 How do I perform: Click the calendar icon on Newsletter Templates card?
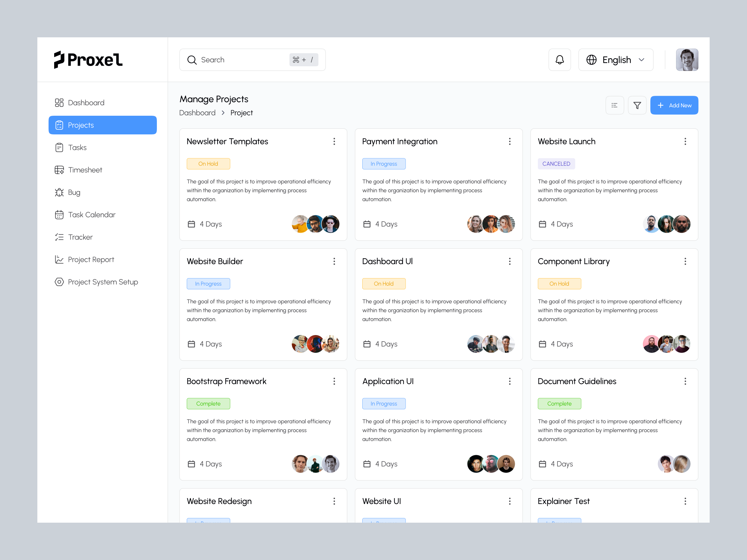(x=191, y=224)
